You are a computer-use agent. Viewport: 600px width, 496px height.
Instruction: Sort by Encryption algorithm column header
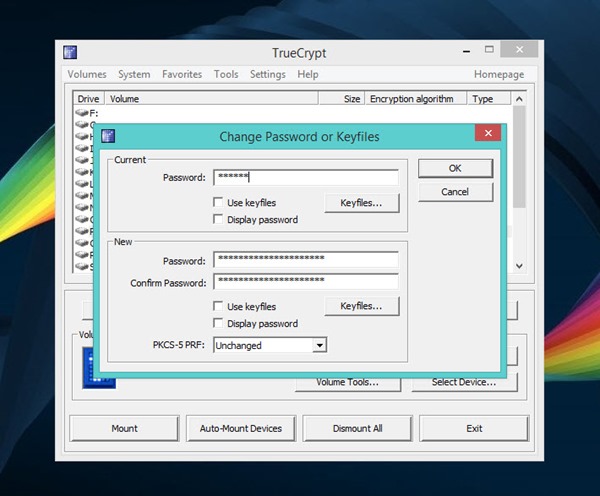click(416, 99)
